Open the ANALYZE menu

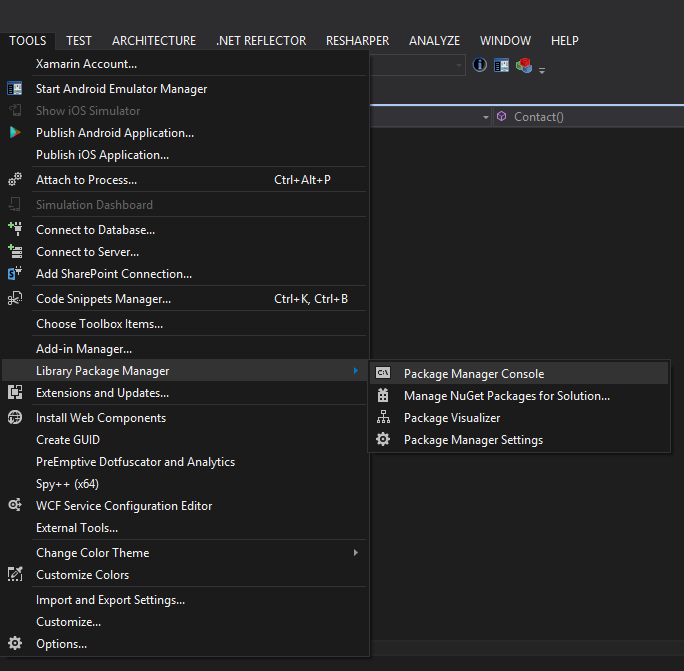click(434, 41)
